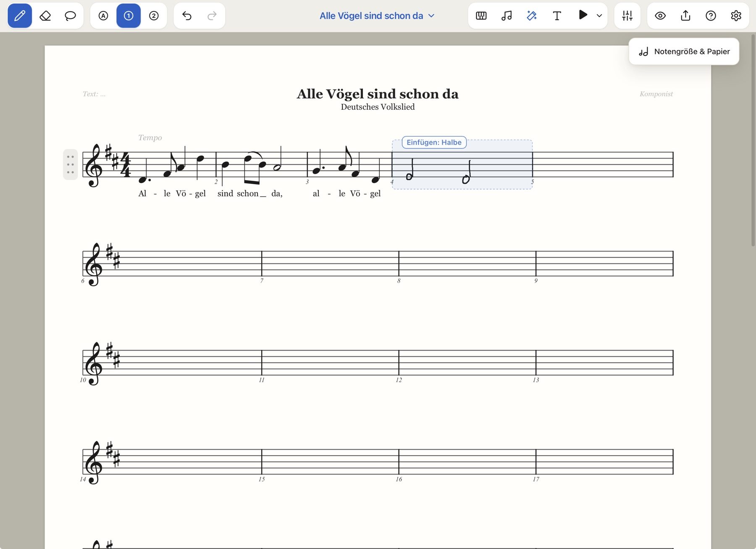Click measure number 16
Screen dimensions: 756x549
(399, 479)
